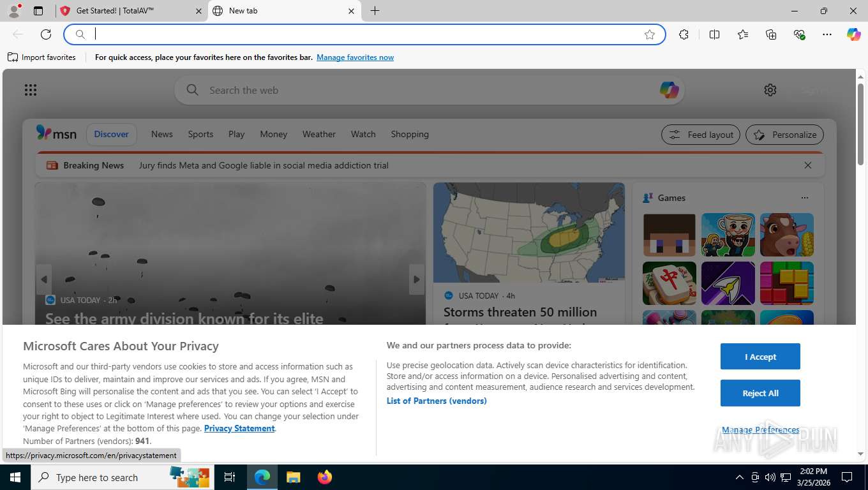Select the Discover tab
Screen dimensions: 868x490
pyautogui.click(x=111, y=134)
